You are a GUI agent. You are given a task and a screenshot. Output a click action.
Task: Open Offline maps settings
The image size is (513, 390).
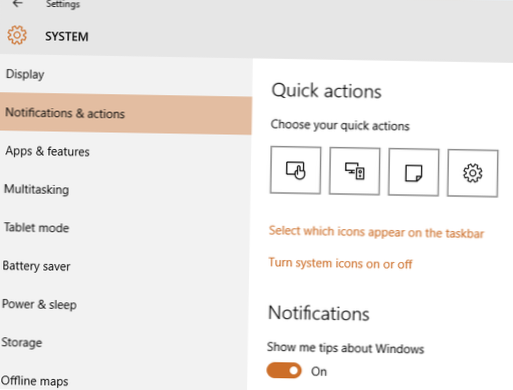coord(123,380)
